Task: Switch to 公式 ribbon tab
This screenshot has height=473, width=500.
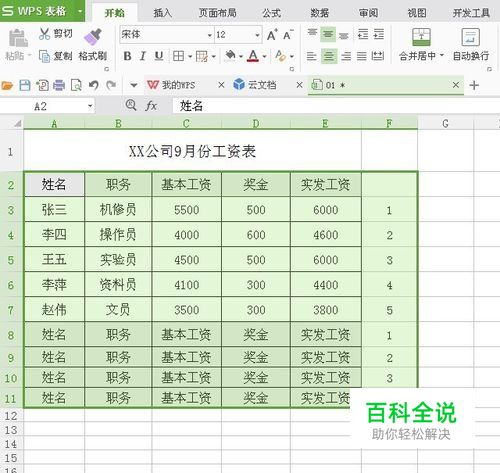Action: tap(271, 13)
